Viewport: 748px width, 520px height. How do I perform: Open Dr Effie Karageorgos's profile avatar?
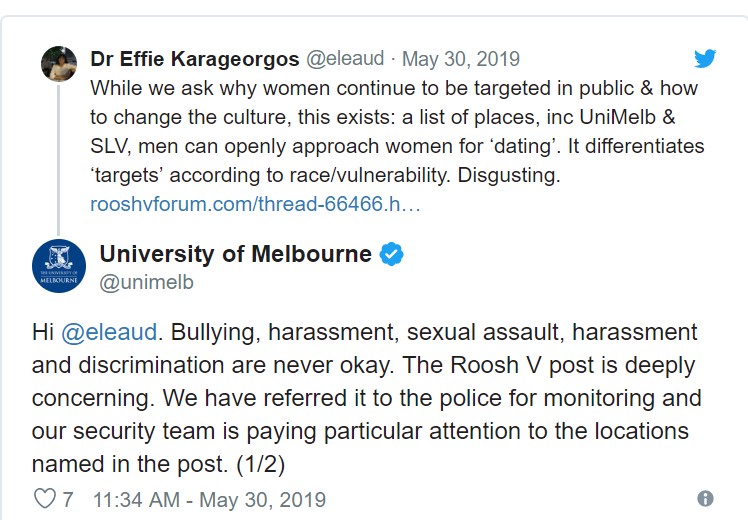click(x=59, y=63)
